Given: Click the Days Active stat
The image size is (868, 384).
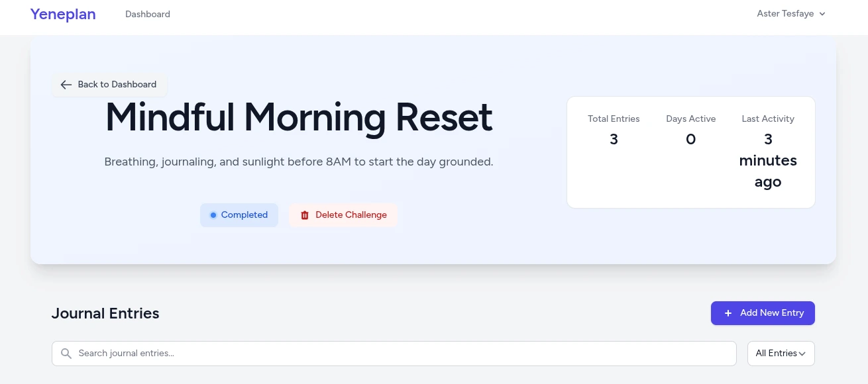Looking at the screenshot, I should [690, 130].
